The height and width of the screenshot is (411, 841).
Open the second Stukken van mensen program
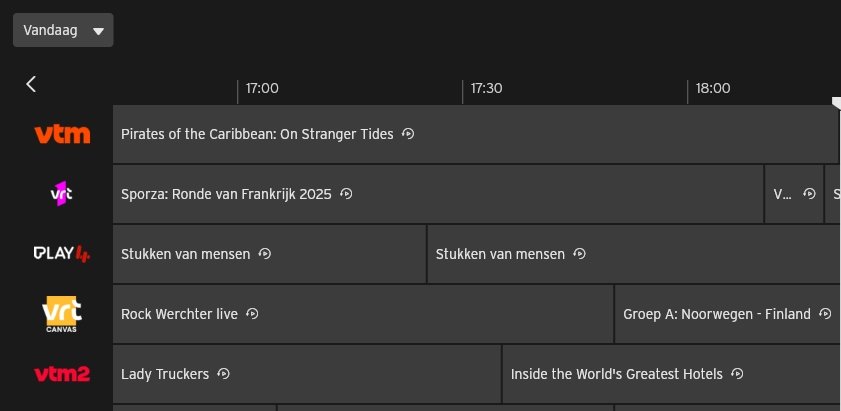tap(500, 254)
